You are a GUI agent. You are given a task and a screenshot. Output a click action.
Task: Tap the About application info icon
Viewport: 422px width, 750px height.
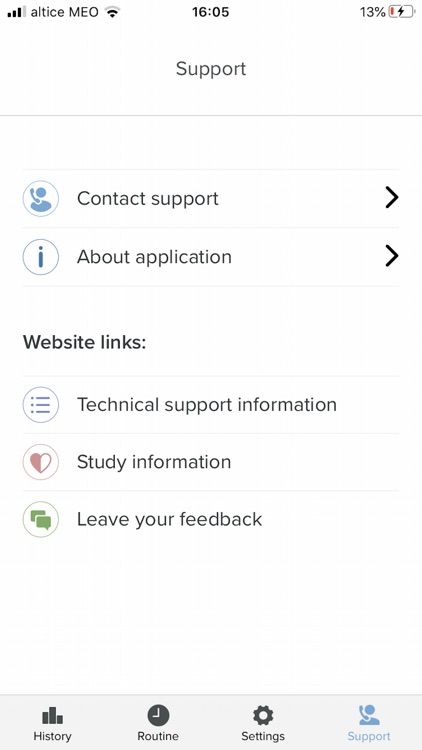(x=41, y=257)
